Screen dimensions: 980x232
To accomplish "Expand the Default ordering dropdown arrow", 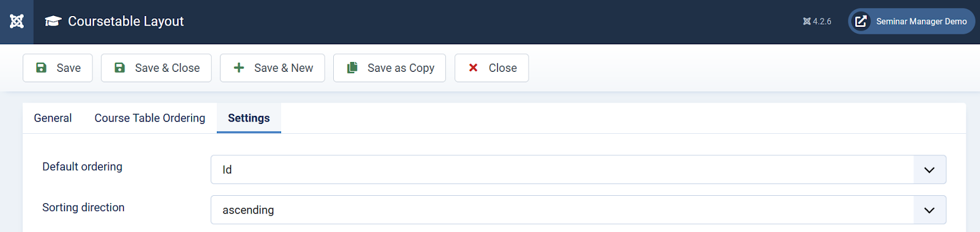I will coord(929,169).
